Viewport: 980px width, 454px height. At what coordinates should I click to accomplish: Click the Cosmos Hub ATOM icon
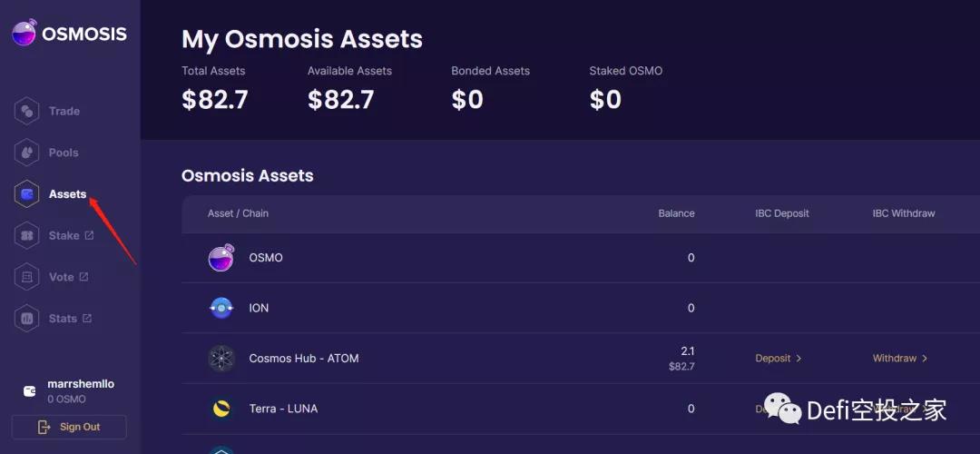(221, 359)
